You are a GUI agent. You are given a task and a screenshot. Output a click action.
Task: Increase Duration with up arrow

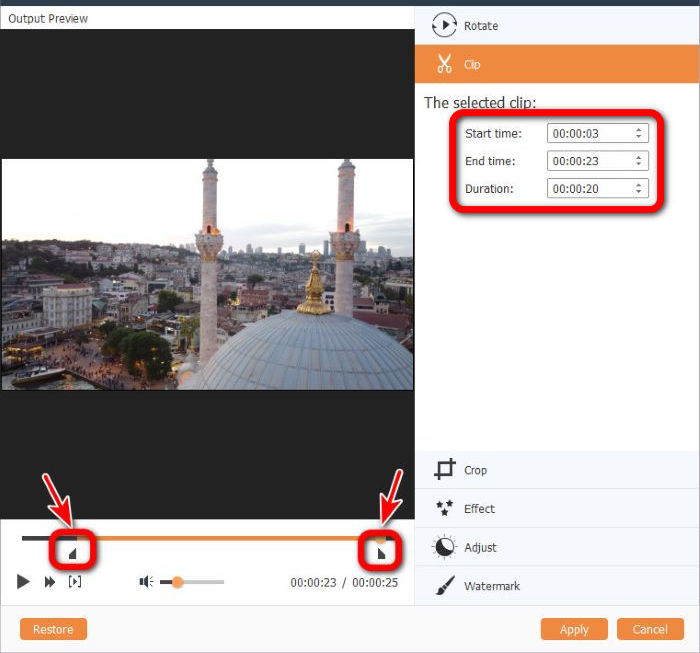(639, 185)
